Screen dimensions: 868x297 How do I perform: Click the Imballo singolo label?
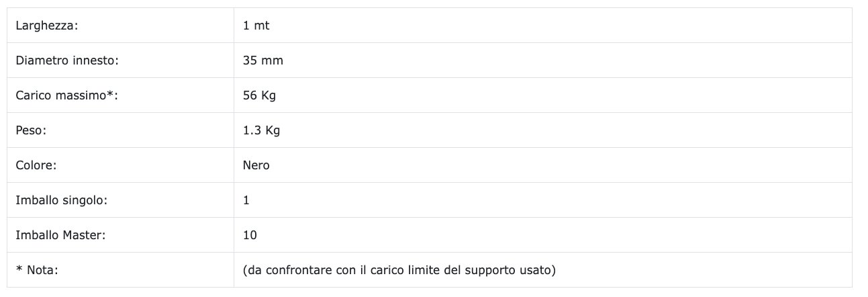[x=61, y=200]
